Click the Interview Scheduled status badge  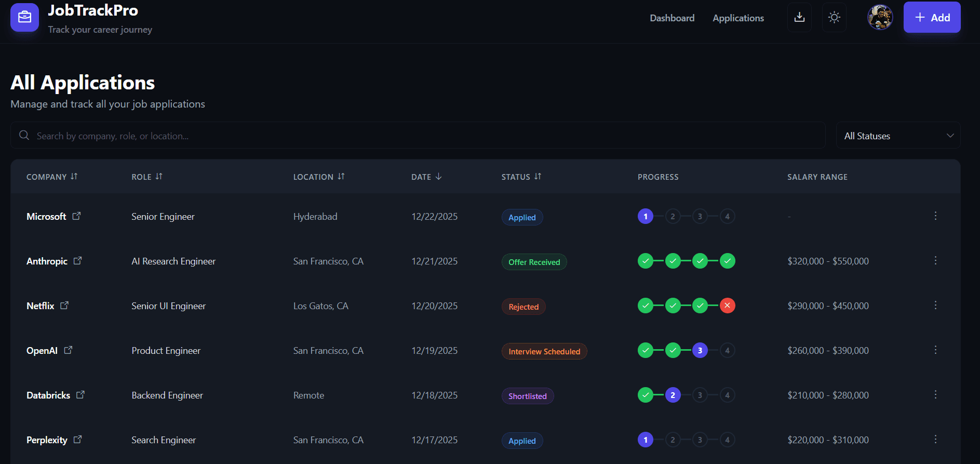point(544,351)
